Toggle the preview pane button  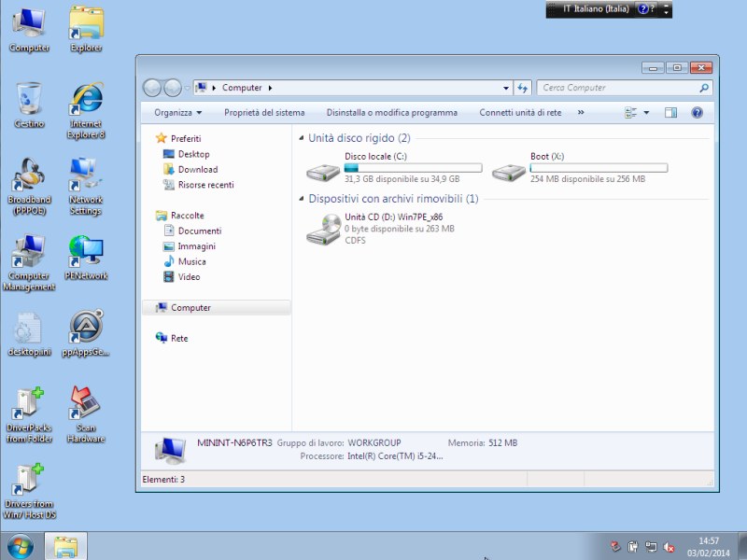coord(670,112)
